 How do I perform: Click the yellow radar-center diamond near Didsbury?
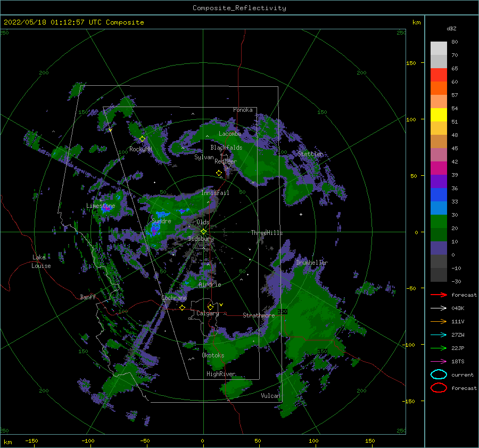click(203, 232)
